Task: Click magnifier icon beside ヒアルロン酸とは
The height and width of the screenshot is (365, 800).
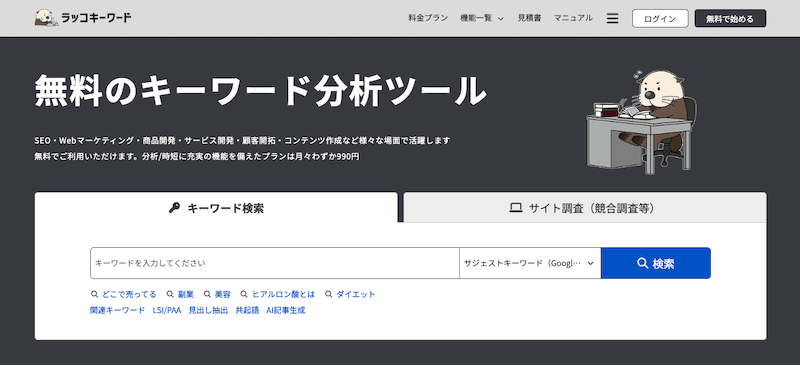Action: (x=244, y=294)
